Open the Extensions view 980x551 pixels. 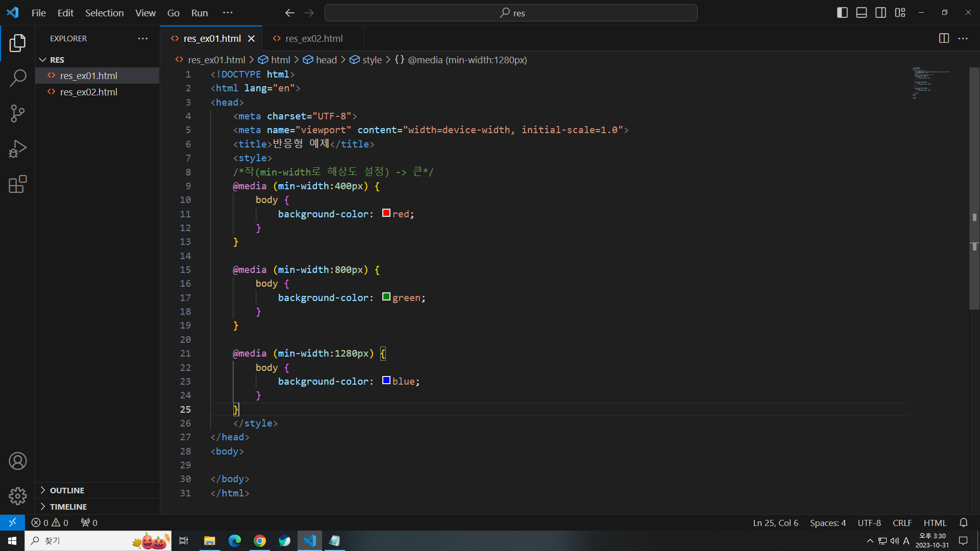(x=17, y=184)
